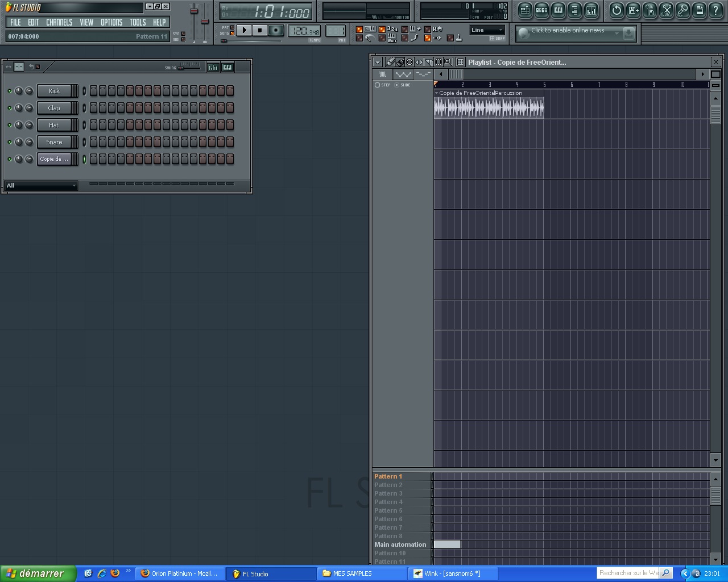Mute the Snare channel green LED

[10, 142]
